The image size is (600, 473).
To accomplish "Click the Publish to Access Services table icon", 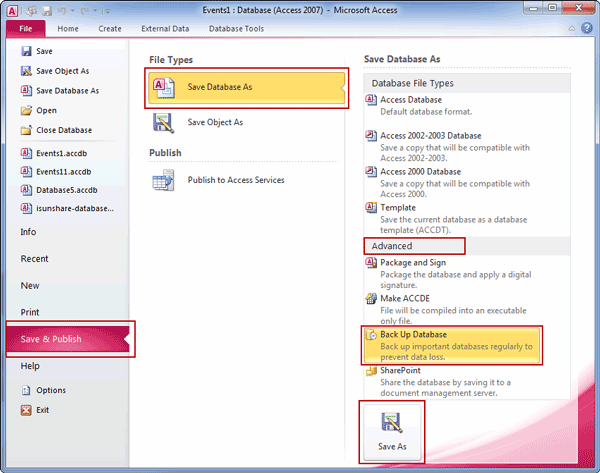I will click(x=163, y=180).
